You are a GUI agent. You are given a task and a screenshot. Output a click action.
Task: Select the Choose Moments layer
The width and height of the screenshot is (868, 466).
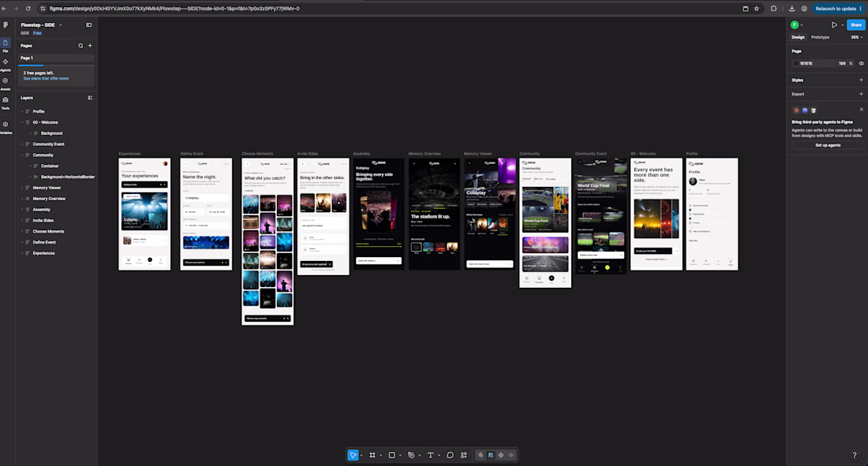48,231
